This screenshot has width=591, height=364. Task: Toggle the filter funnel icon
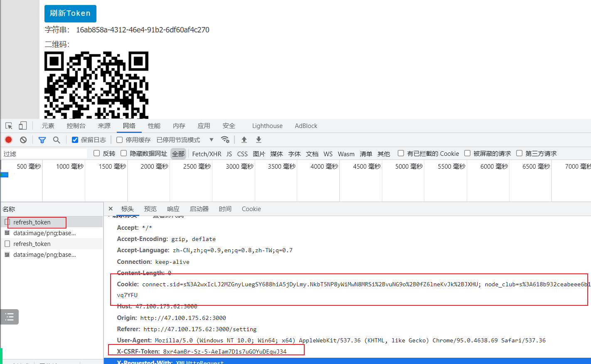click(x=42, y=140)
